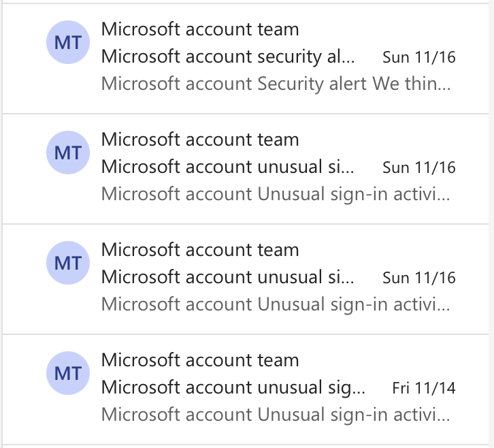Viewport: 494px width, 448px height.
Task: Click the MT avatar of the security alert email
Action: click(67, 43)
